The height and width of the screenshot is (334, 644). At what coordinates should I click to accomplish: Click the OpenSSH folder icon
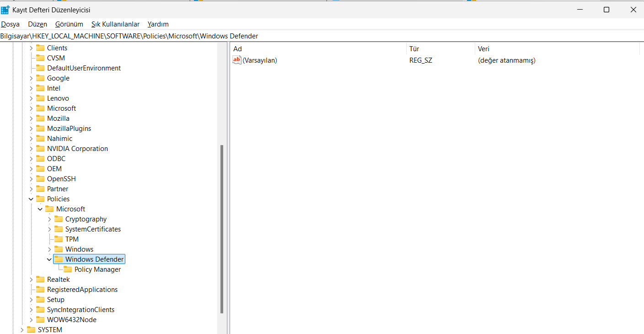click(40, 179)
